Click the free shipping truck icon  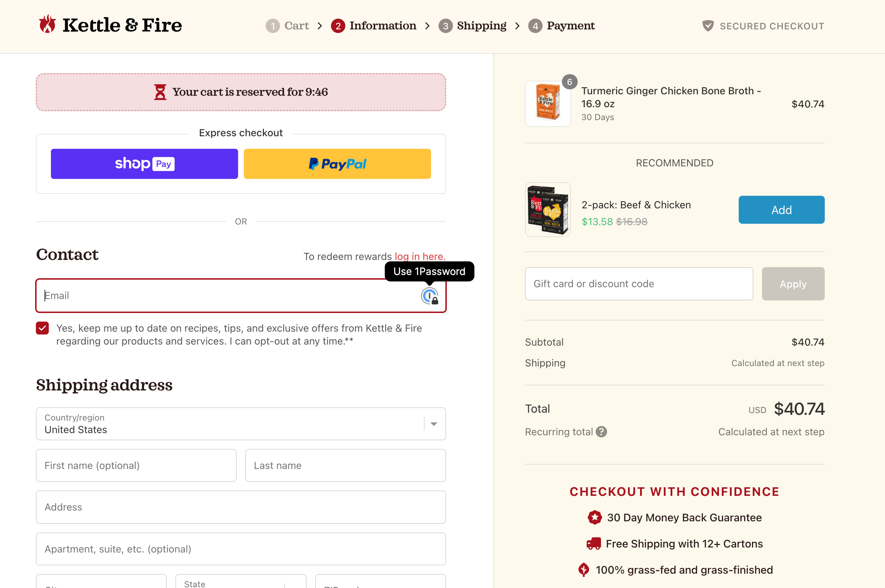pyautogui.click(x=593, y=544)
